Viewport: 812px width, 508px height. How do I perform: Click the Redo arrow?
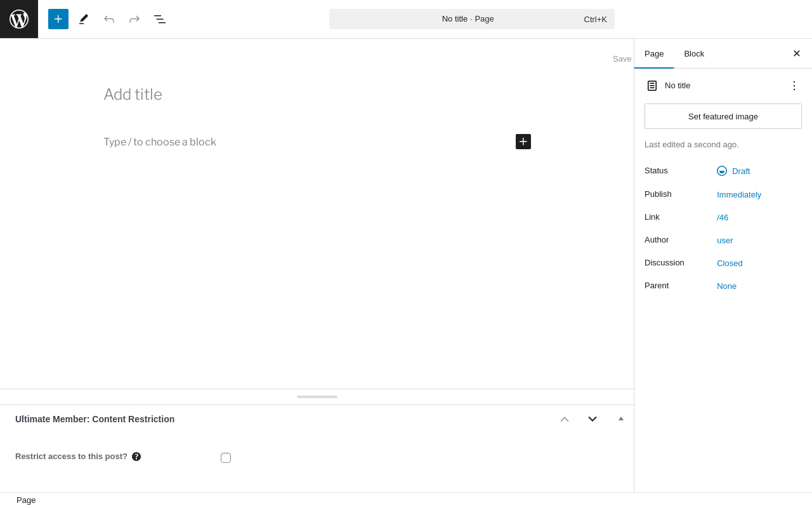134,19
